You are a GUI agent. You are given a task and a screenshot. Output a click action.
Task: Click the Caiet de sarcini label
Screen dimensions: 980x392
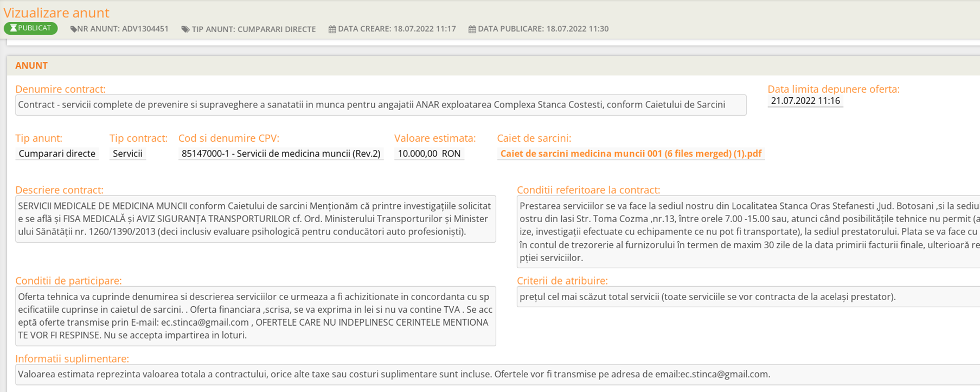[x=534, y=138]
